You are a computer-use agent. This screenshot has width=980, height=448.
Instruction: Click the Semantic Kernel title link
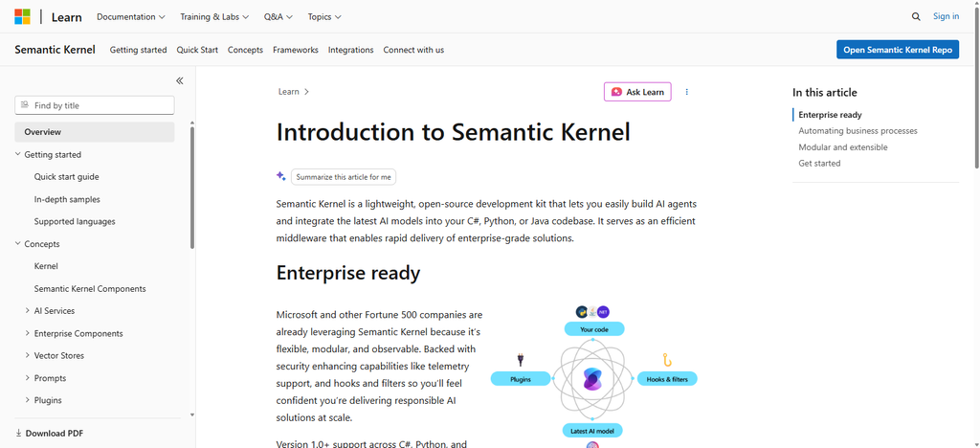pos(55,50)
